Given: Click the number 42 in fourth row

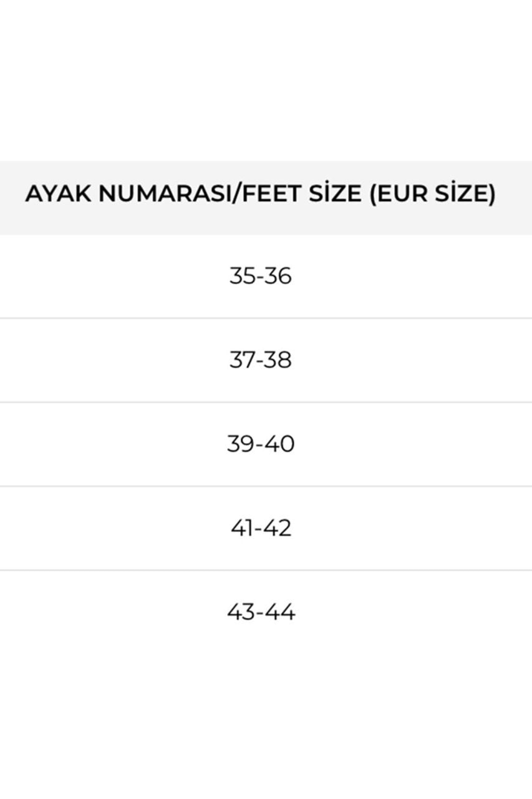Looking at the screenshot, I should [x=278, y=528].
